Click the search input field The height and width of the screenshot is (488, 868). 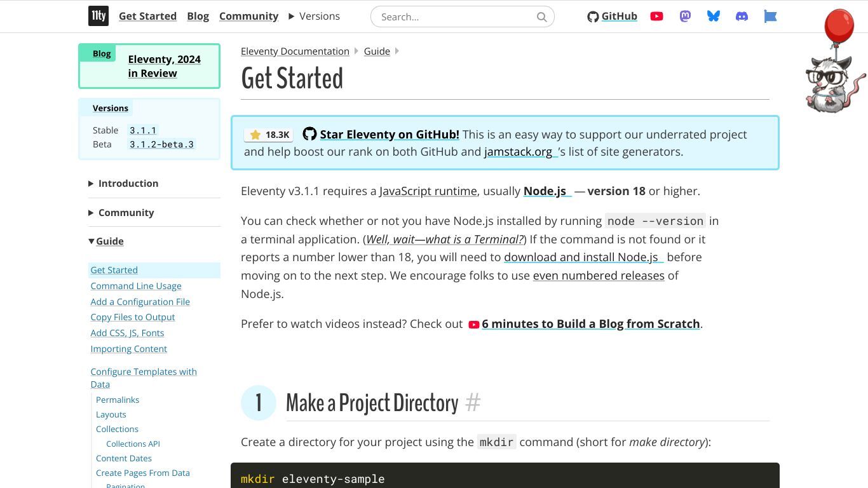click(463, 17)
